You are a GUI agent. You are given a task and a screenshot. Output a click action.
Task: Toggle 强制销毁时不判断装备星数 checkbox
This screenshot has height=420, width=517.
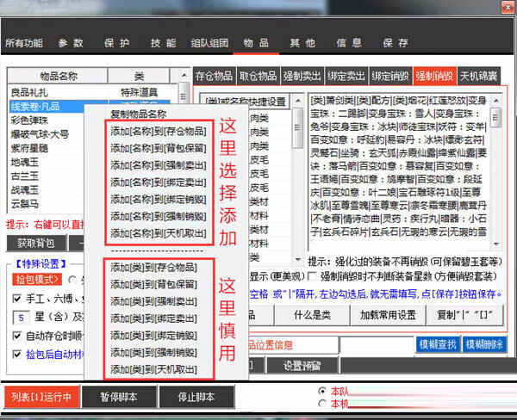311,276
